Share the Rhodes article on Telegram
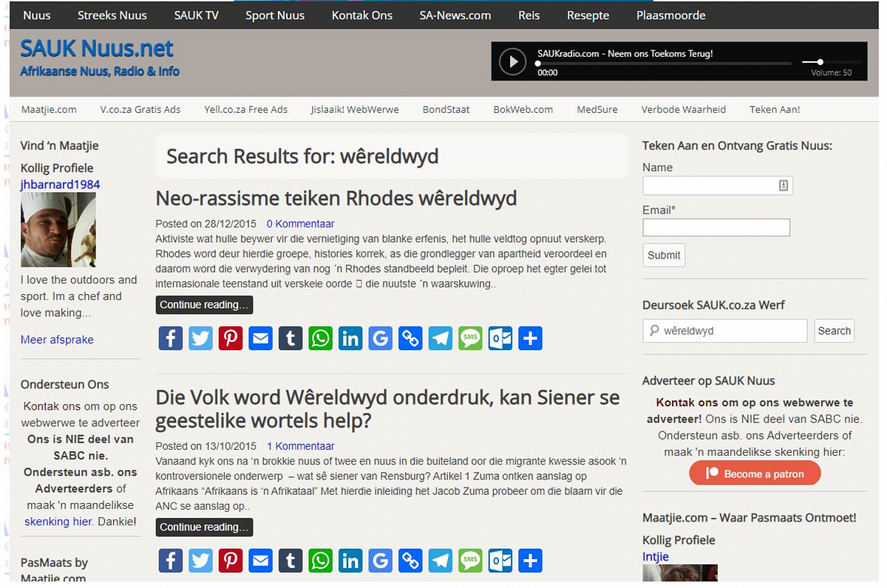This screenshot has height=588, width=887. (x=441, y=338)
